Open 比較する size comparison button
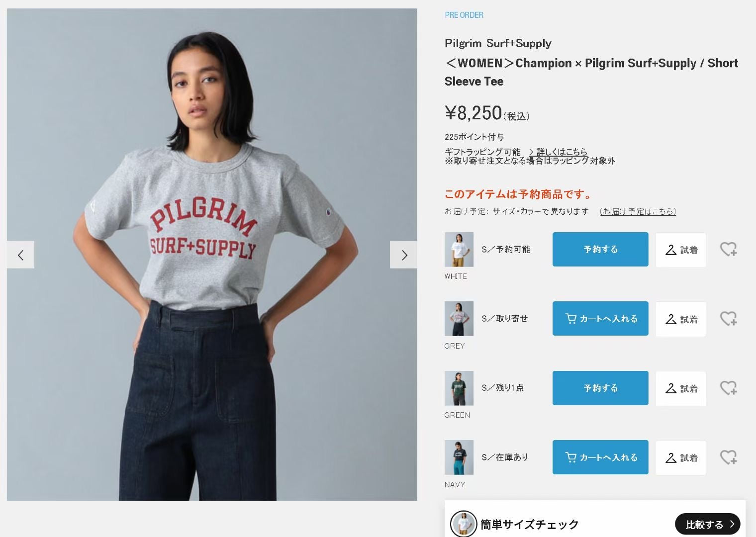The width and height of the screenshot is (756, 537). (x=708, y=524)
